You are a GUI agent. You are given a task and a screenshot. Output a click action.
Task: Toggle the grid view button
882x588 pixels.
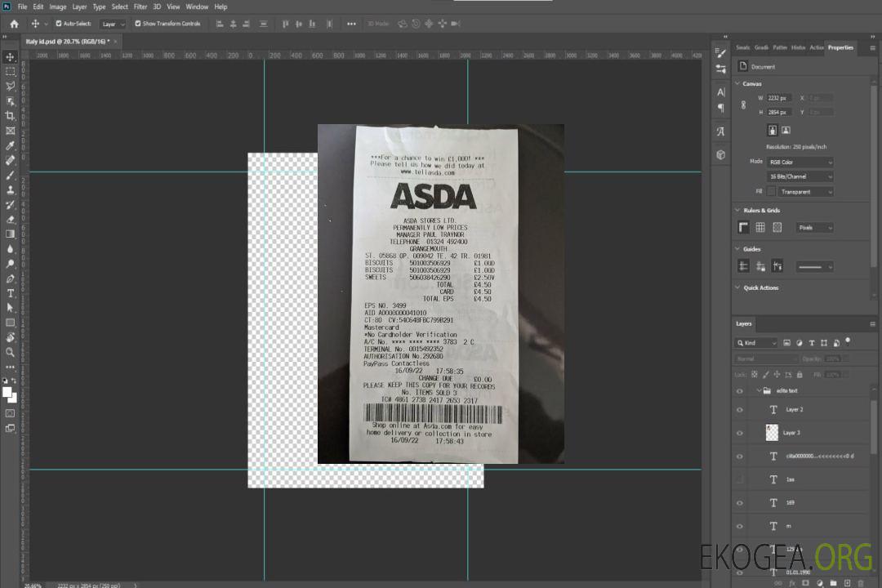760,227
